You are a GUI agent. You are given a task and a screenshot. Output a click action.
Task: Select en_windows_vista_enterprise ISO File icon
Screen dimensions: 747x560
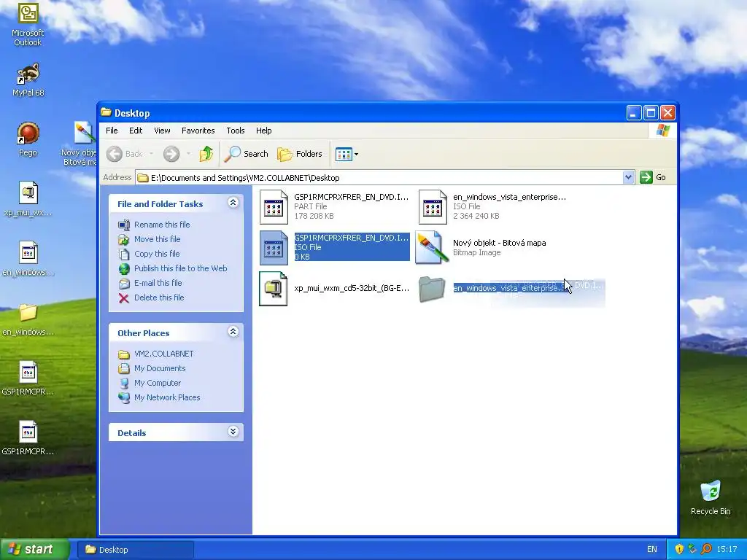433,207
